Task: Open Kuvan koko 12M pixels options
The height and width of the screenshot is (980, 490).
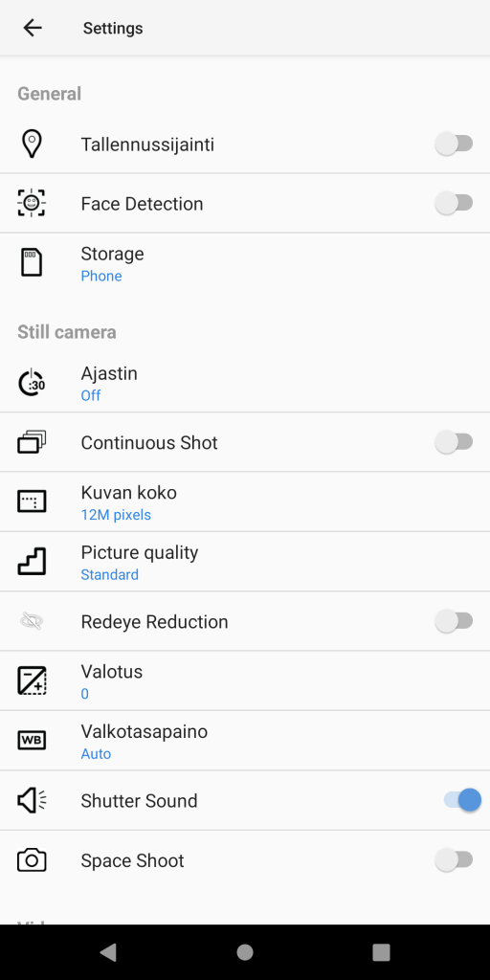Action: pos(245,501)
